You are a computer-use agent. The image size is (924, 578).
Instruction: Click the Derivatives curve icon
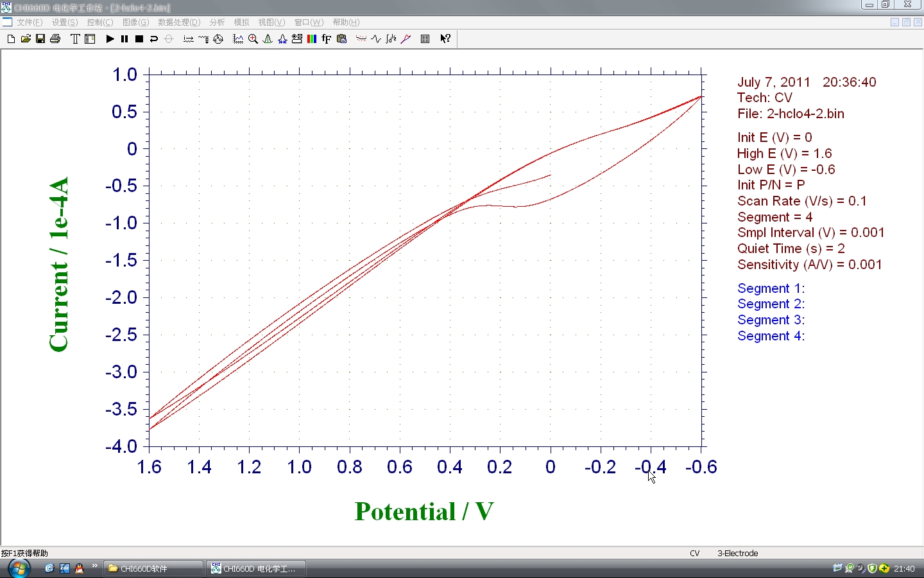(x=376, y=39)
